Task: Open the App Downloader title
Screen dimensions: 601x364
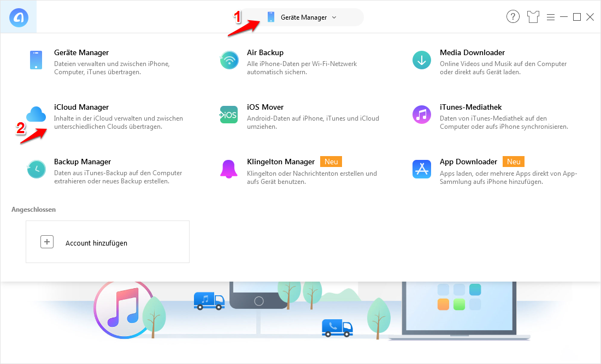Action: (x=468, y=162)
